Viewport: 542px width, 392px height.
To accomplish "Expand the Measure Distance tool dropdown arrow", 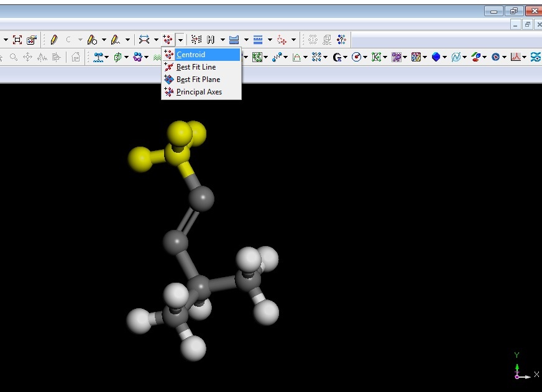I will pos(156,40).
